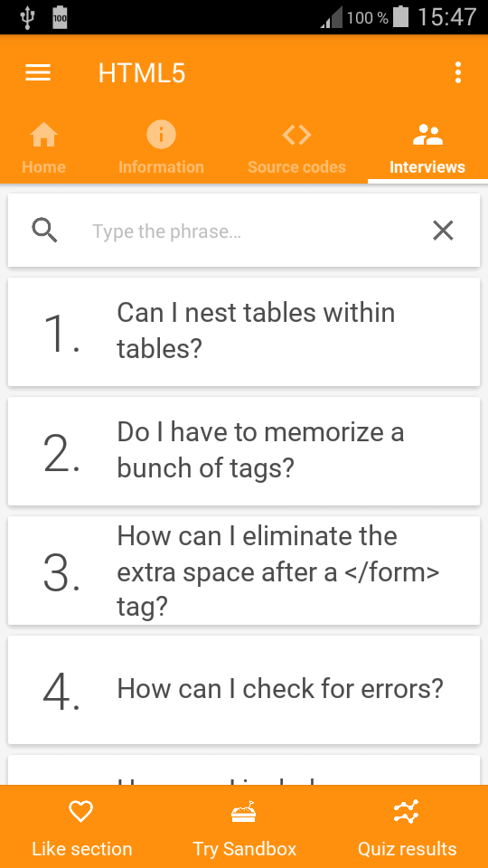Switch to the Information tab label

click(161, 167)
